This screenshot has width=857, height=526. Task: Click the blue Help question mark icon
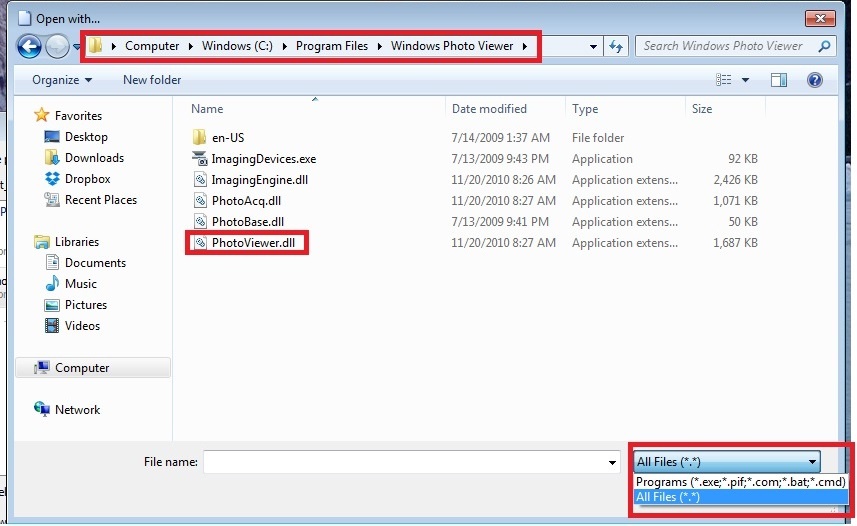point(814,80)
